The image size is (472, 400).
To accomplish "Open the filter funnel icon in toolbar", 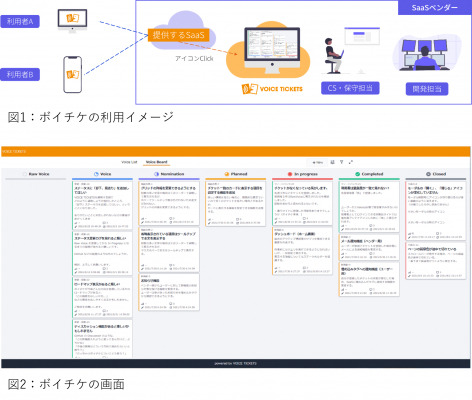I will (x=341, y=162).
